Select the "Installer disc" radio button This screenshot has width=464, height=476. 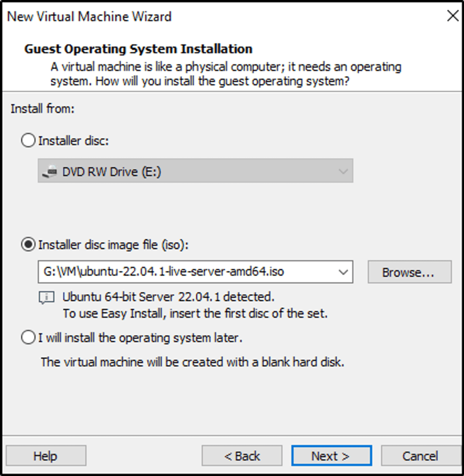[28, 140]
